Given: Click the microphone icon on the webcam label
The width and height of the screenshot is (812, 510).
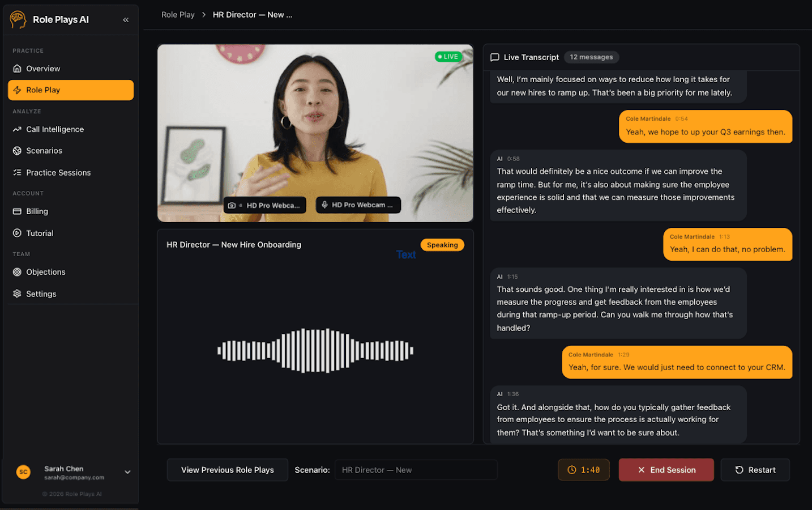Looking at the screenshot, I should click(323, 205).
